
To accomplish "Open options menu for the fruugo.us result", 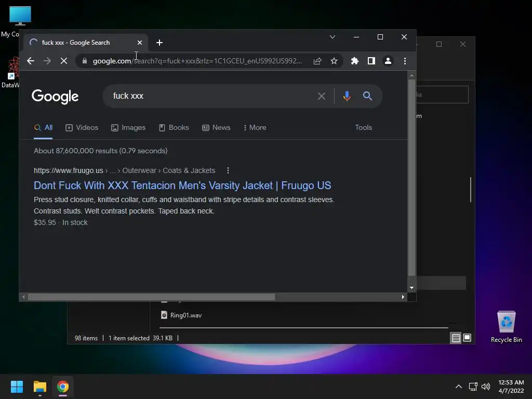I will click(x=228, y=170).
